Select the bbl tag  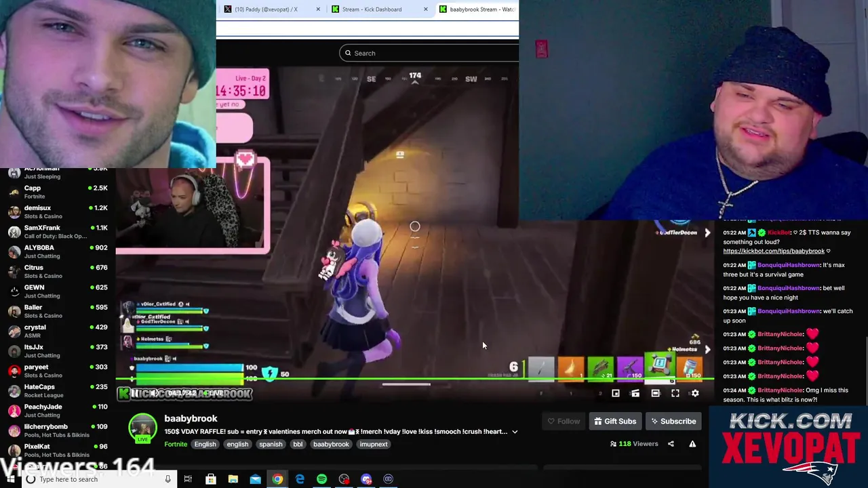(298, 444)
